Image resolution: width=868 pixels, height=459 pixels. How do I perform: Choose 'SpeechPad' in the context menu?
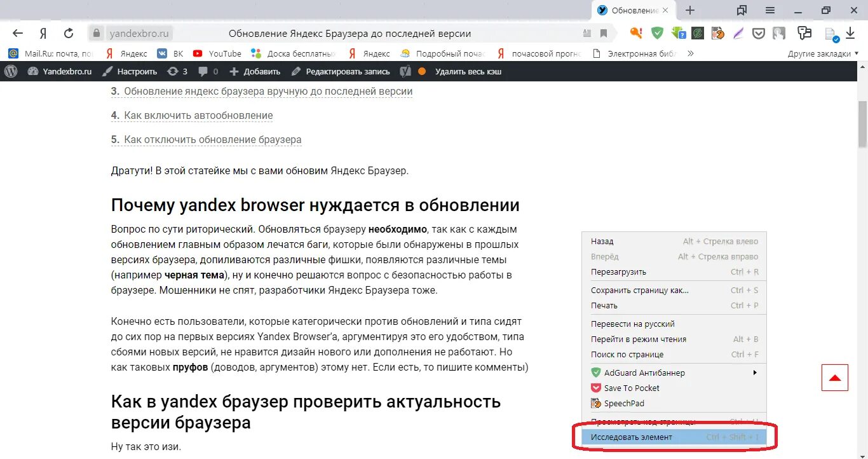tap(674, 403)
